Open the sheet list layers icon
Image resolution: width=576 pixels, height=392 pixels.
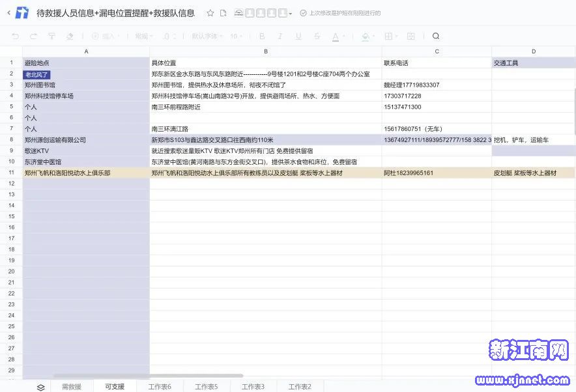tap(40, 387)
